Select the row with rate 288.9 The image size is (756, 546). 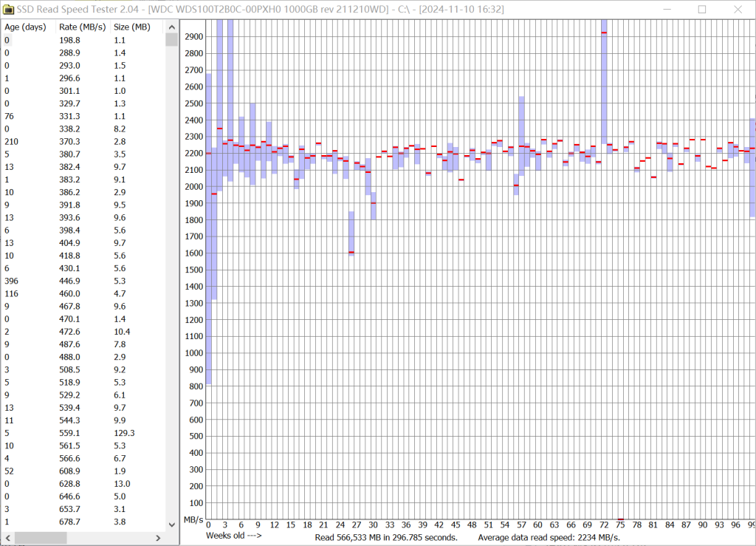83,52
